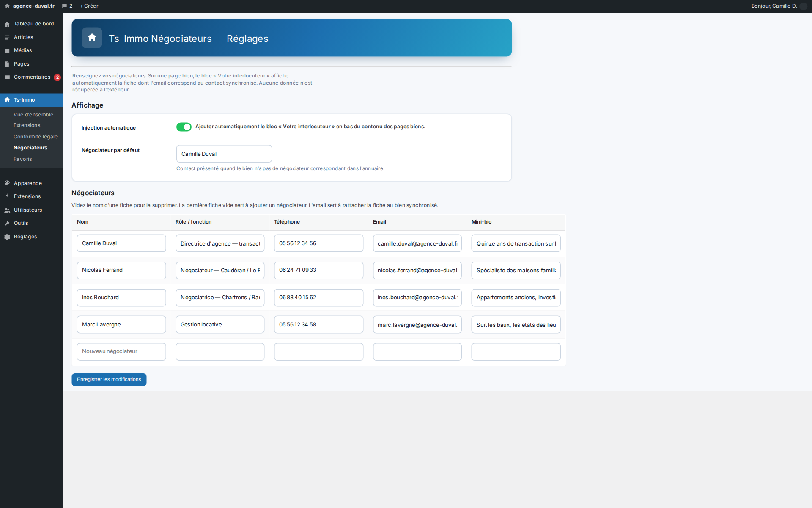Click the Ts-Immo house icon in sidebar
Image resolution: width=812 pixels, height=508 pixels.
coord(7,100)
